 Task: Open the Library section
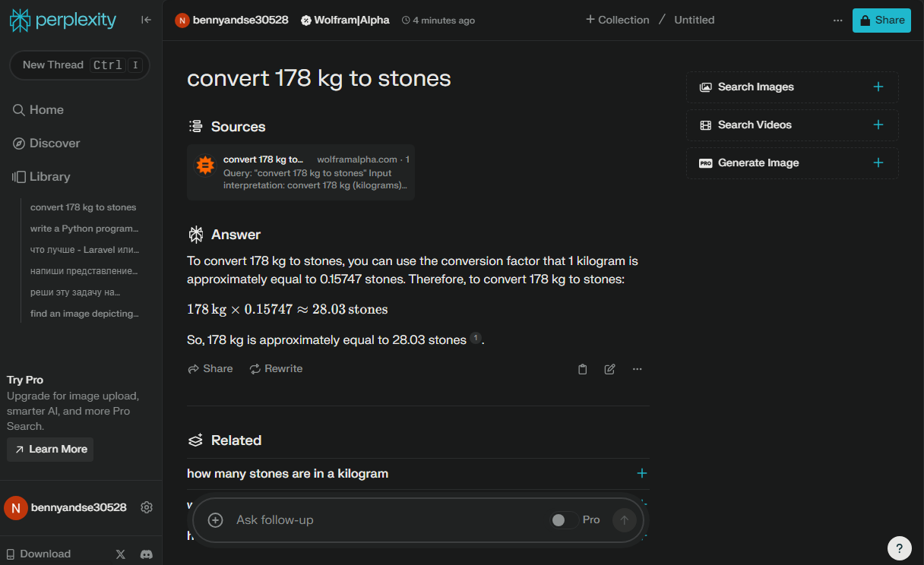click(x=42, y=177)
